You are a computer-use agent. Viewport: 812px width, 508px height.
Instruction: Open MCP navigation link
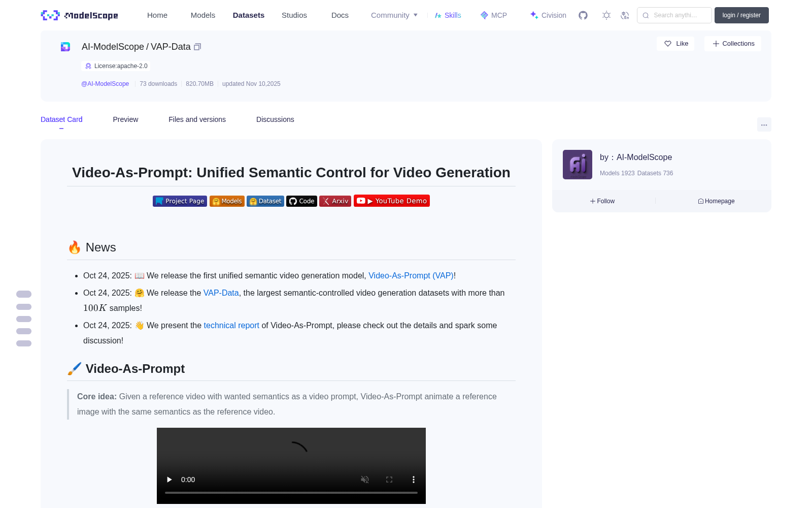(x=494, y=15)
